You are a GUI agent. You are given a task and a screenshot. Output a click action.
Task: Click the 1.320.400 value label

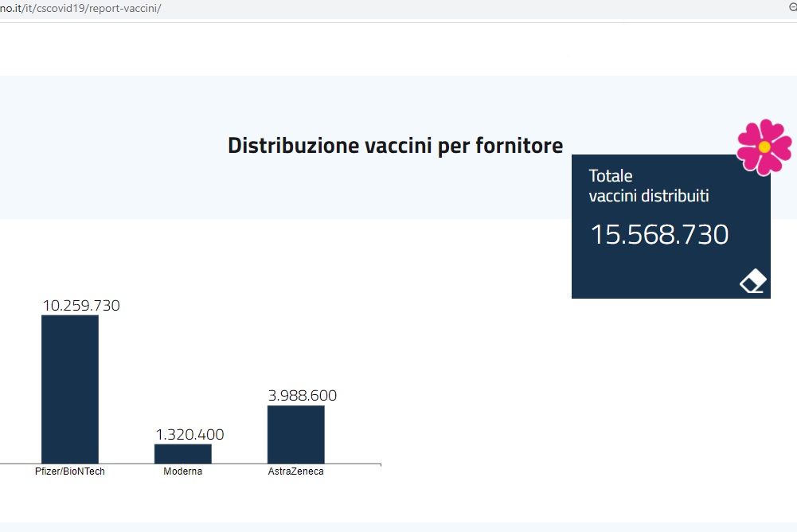pos(189,435)
